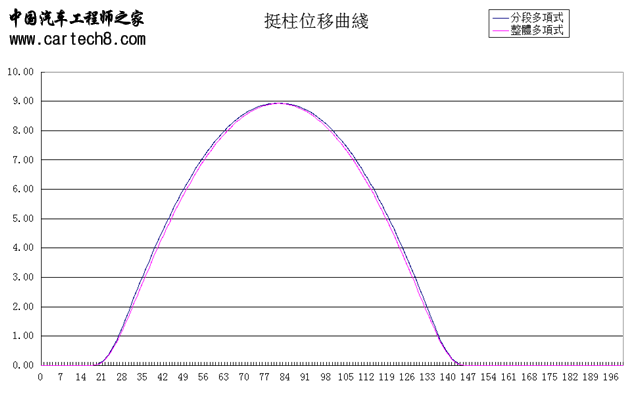Click the magenta line swatch in legend
This screenshot has height=396, width=643.
(500, 30)
